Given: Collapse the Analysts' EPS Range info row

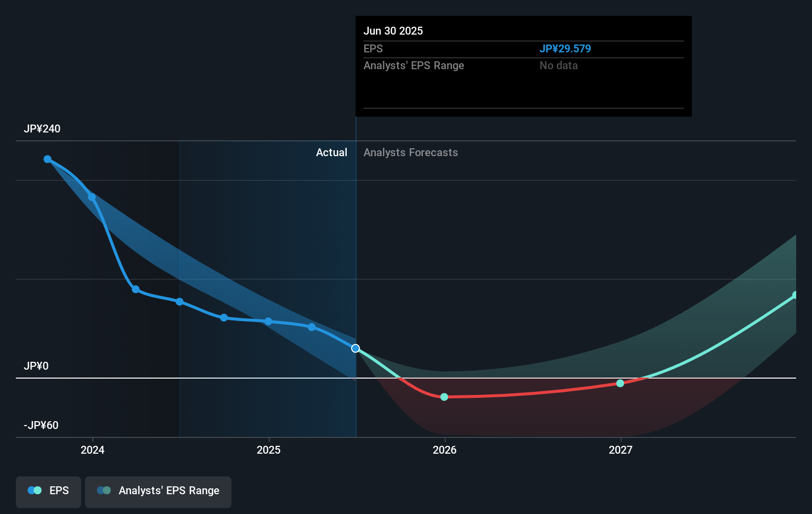Looking at the screenshot, I should 414,65.
